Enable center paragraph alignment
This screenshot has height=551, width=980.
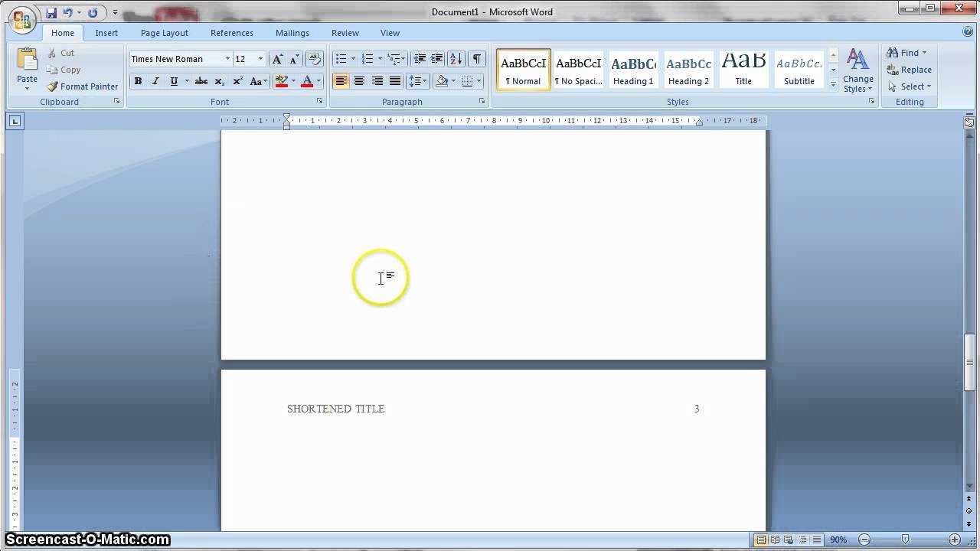359,81
